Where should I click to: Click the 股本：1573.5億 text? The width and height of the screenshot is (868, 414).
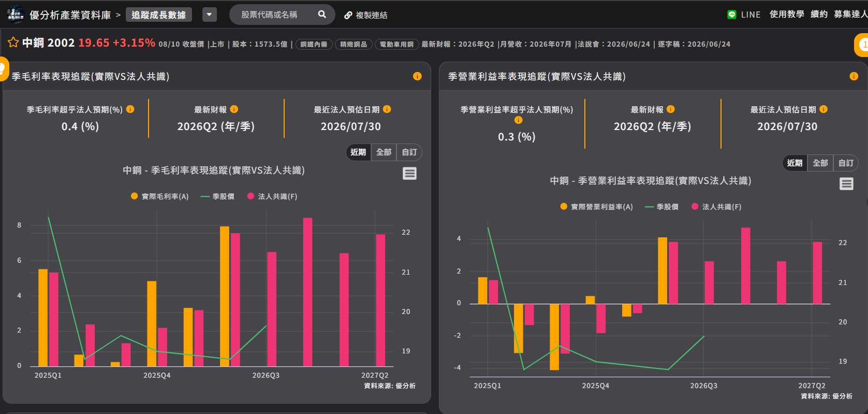260,45
